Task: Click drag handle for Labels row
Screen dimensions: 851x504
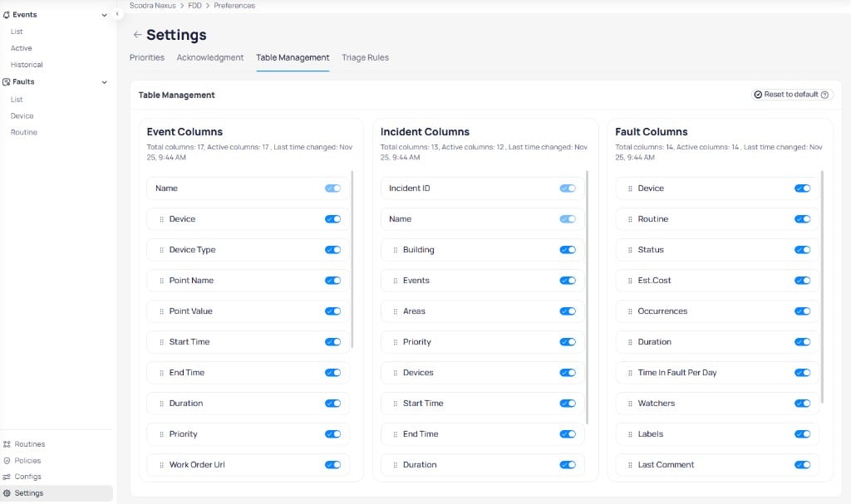Action: pos(630,434)
